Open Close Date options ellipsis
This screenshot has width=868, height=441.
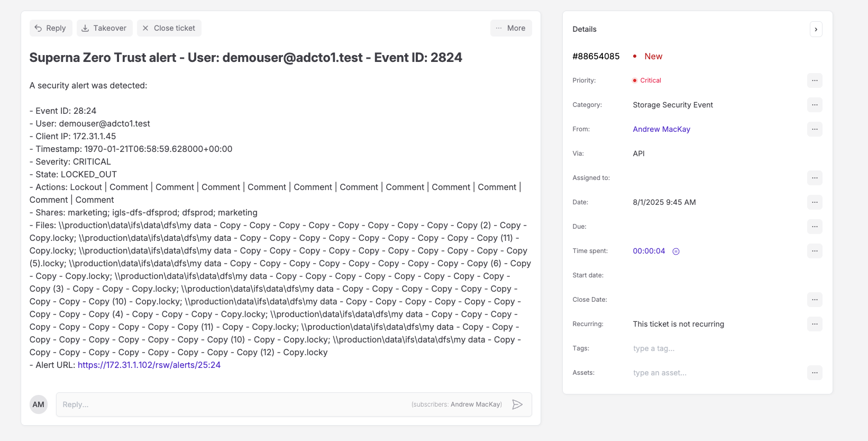pyautogui.click(x=815, y=300)
